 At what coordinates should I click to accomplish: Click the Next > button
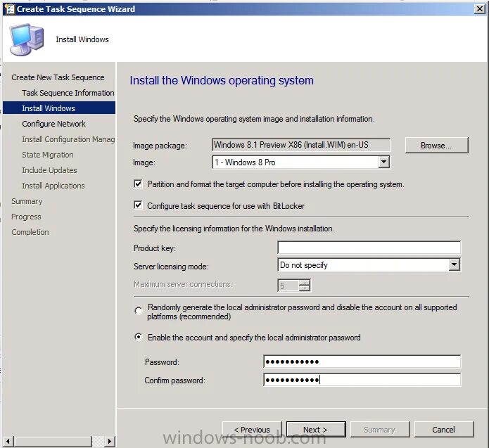point(316,430)
